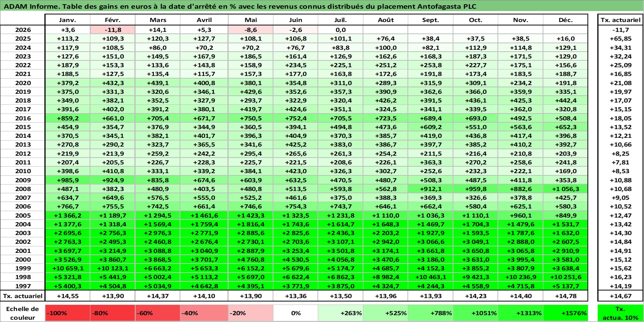Select the +1576% bright green scale swatch
Screen dimensions: 644x322
pyautogui.click(x=565, y=313)
